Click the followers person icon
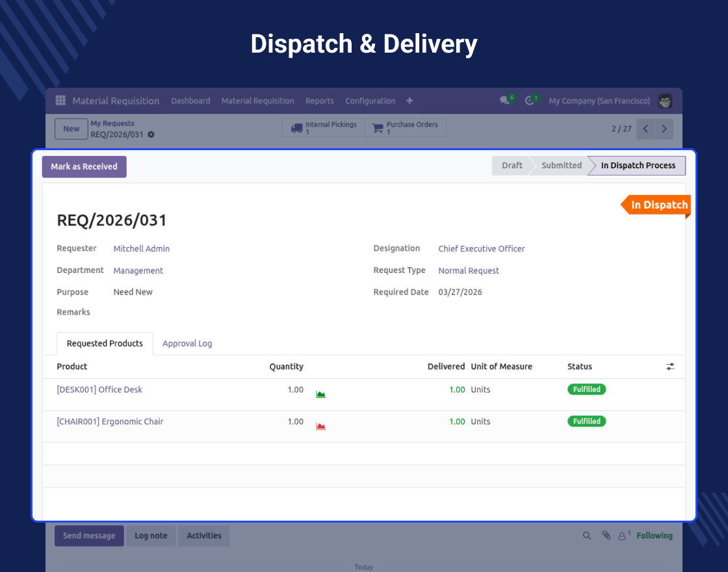The image size is (728, 572). tap(623, 536)
